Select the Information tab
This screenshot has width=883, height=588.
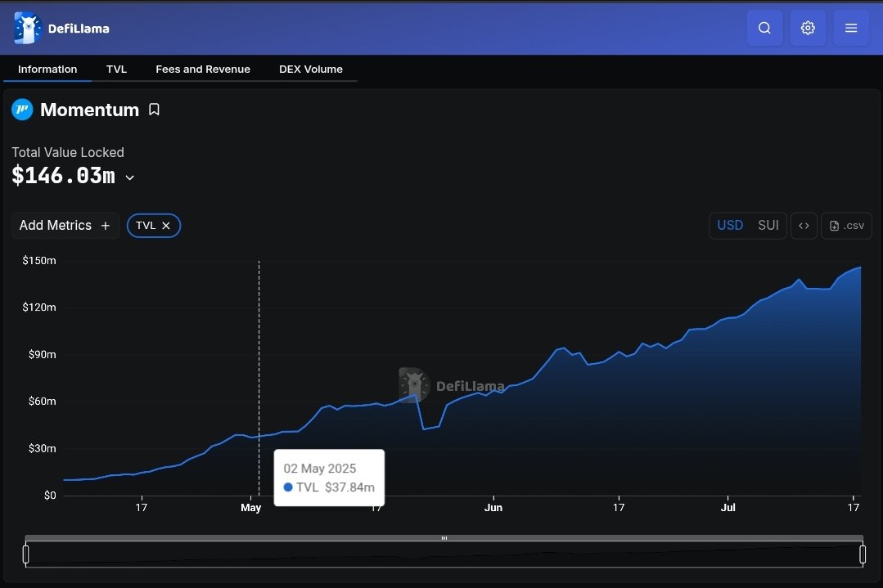[47, 70]
